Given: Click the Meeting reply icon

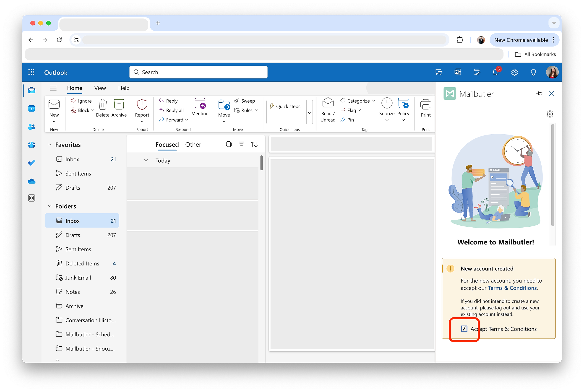Looking at the screenshot, I should coord(200,107).
